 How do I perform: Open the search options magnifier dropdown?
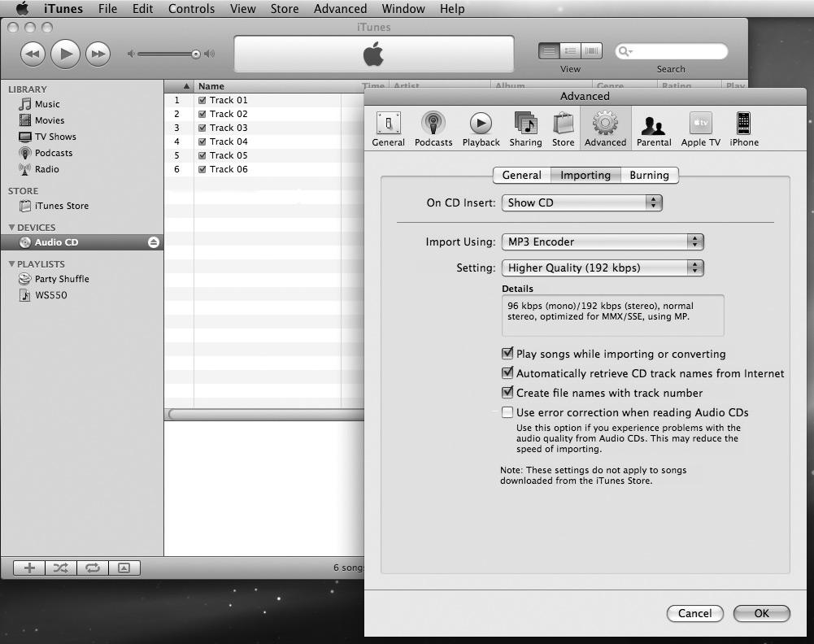pyautogui.click(x=625, y=51)
